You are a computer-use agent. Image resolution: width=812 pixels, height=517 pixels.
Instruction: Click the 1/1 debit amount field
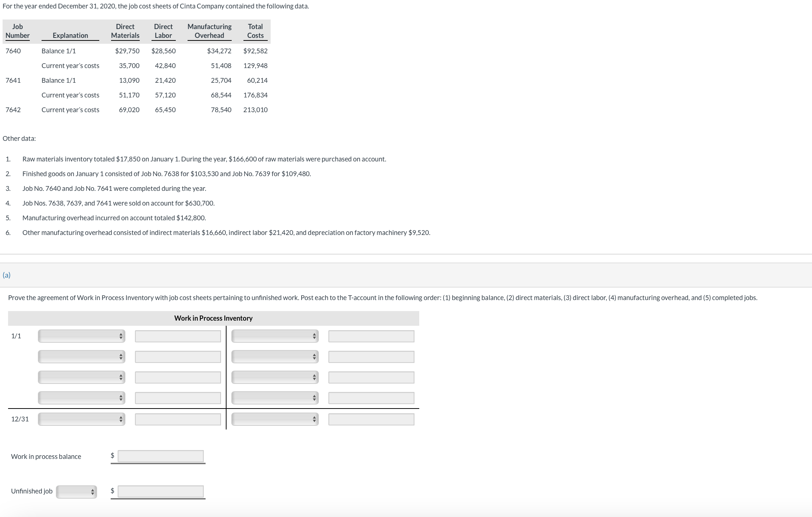(178, 336)
